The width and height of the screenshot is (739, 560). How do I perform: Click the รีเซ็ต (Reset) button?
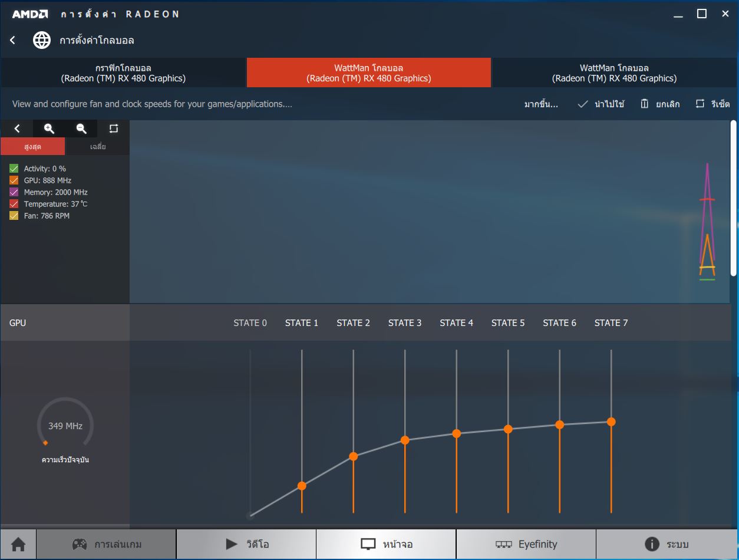713,104
